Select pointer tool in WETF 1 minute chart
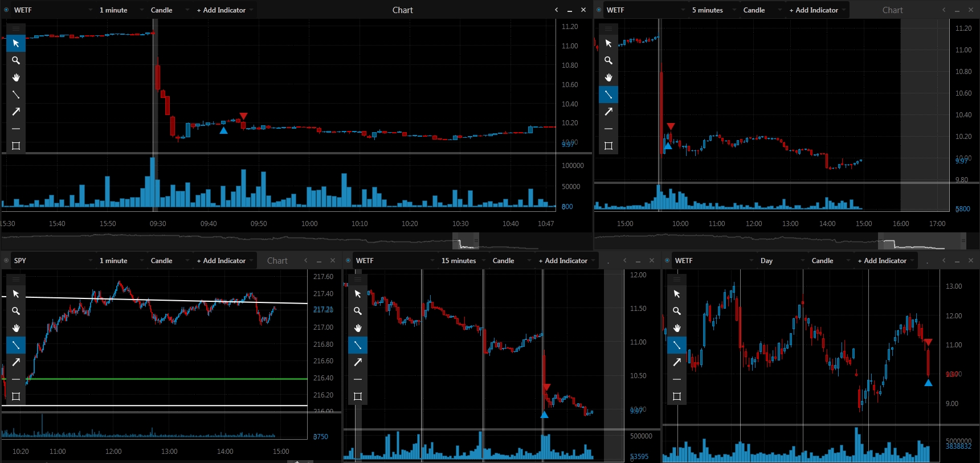The width and height of the screenshot is (980, 463). 16,43
